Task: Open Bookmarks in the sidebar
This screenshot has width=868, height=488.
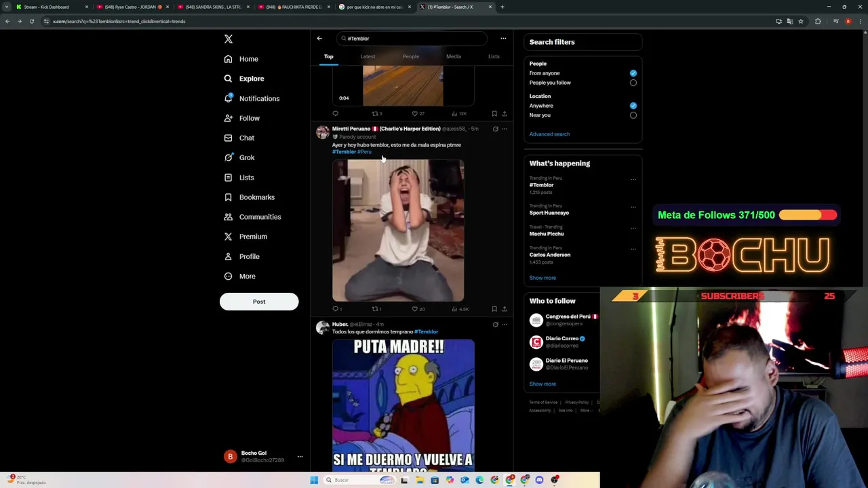Action: [x=250, y=197]
